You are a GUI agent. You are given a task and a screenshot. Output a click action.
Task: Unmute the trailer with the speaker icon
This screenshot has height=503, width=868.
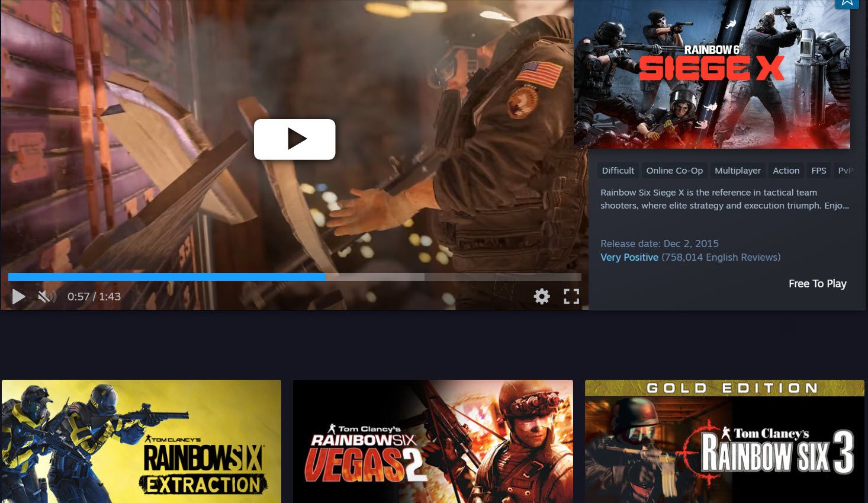click(x=46, y=296)
